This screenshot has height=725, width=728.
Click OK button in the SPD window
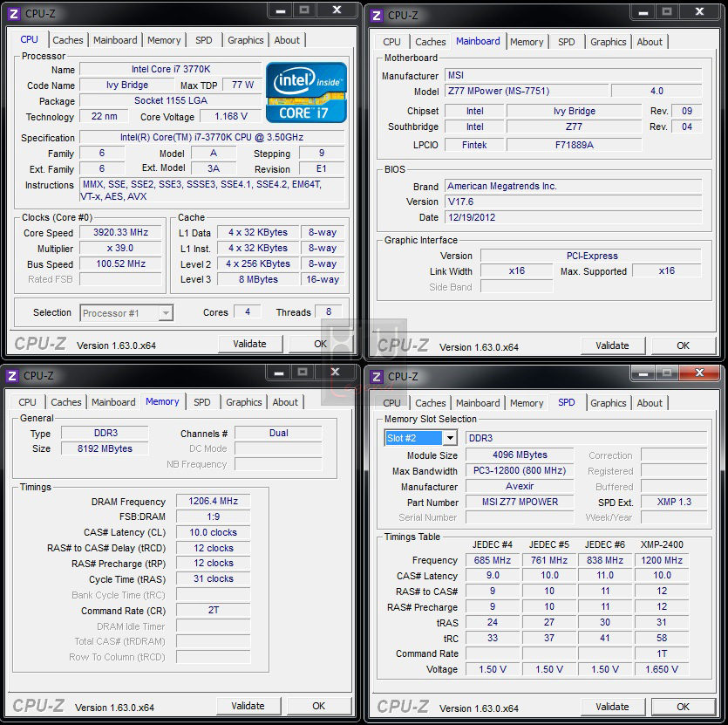pyautogui.click(x=683, y=707)
